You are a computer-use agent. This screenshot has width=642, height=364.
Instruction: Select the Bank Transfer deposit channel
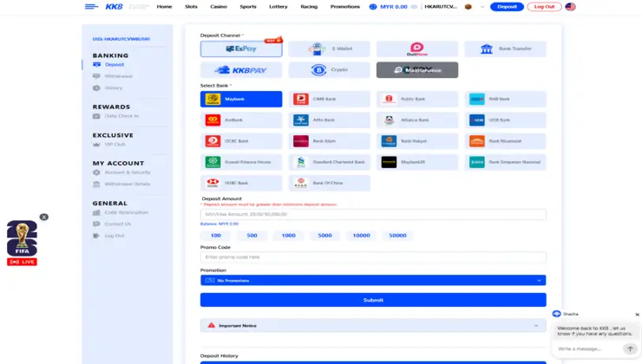(x=505, y=49)
